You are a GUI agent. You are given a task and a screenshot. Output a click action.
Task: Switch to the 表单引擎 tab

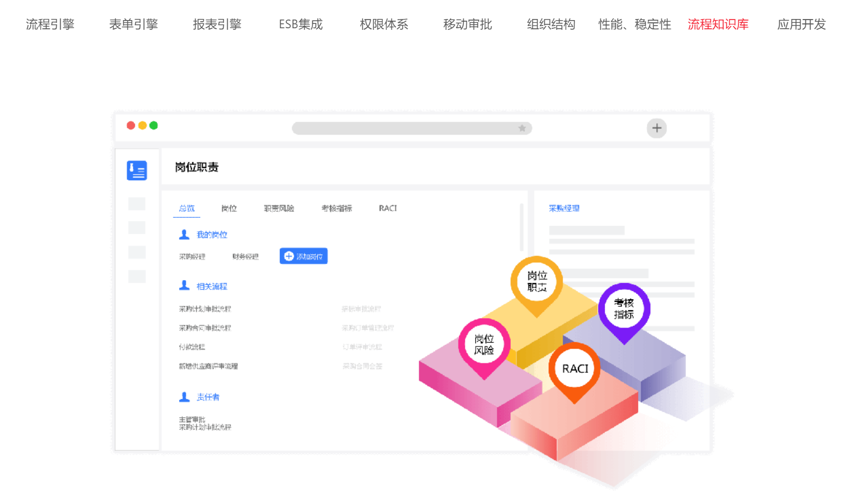(x=134, y=24)
